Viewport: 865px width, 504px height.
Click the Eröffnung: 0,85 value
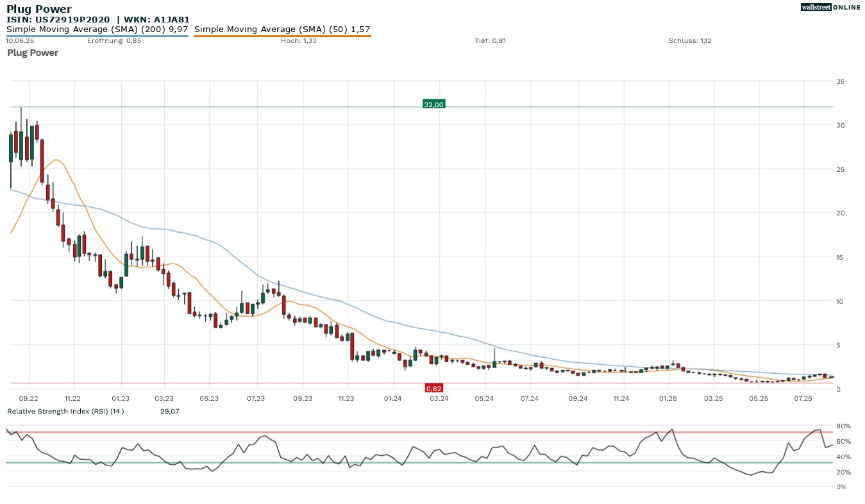(x=114, y=41)
